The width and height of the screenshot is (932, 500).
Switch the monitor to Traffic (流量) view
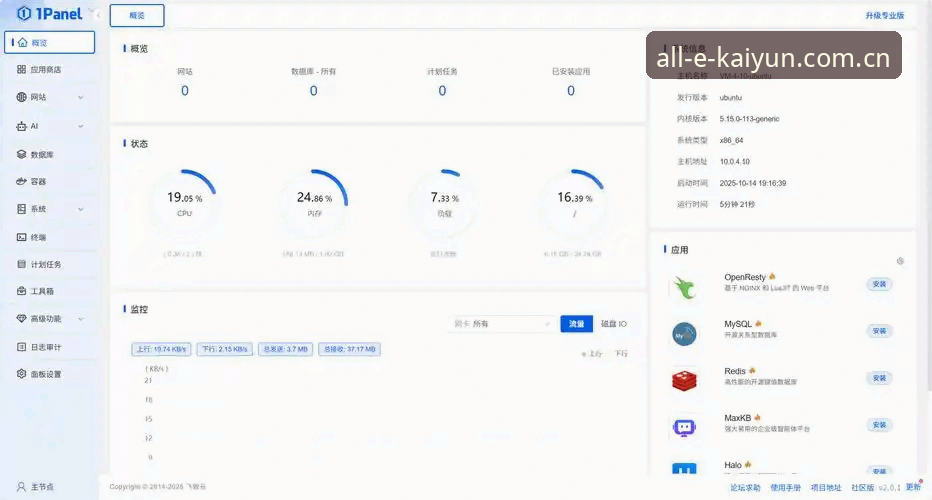point(577,324)
